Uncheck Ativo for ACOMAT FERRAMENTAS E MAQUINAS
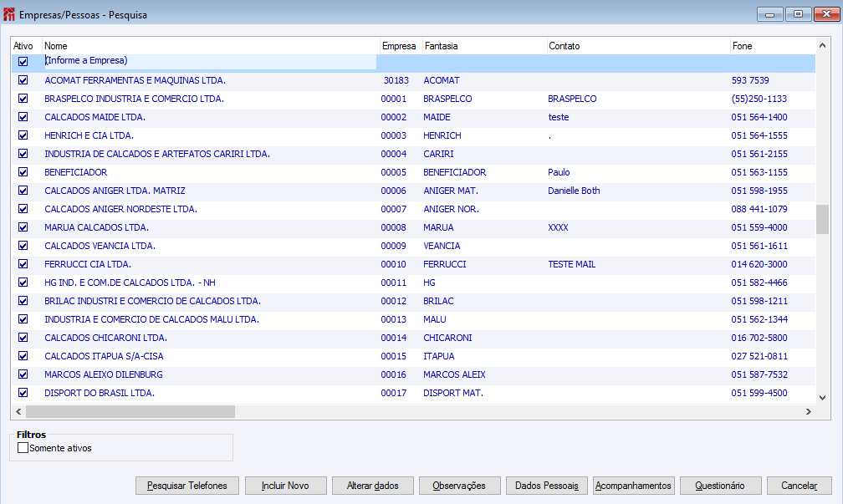The image size is (843, 504). click(x=23, y=80)
